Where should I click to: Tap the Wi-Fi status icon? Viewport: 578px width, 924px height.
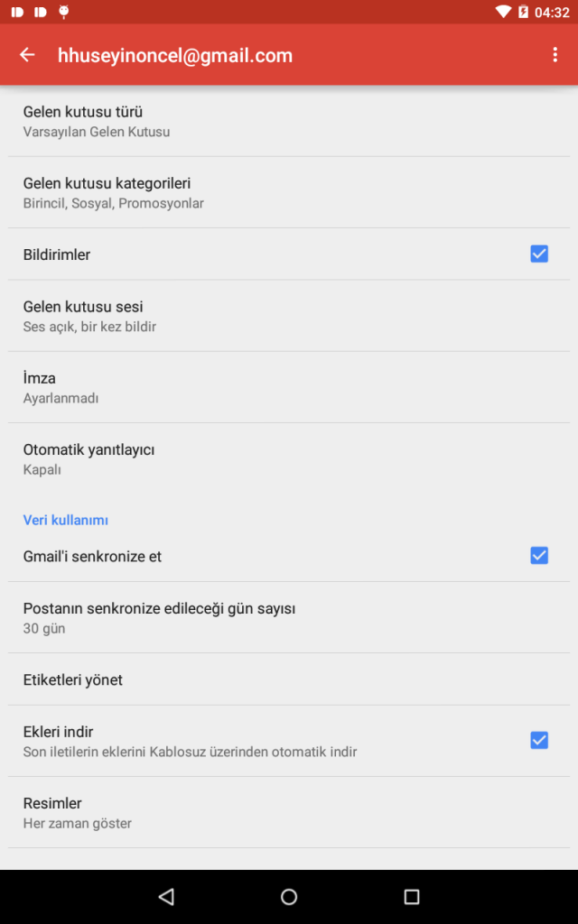coord(503,13)
